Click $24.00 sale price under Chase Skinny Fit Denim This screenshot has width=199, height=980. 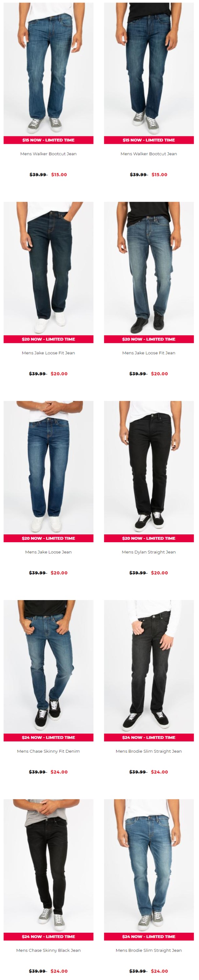pyautogui.click(x=59, y=772)
